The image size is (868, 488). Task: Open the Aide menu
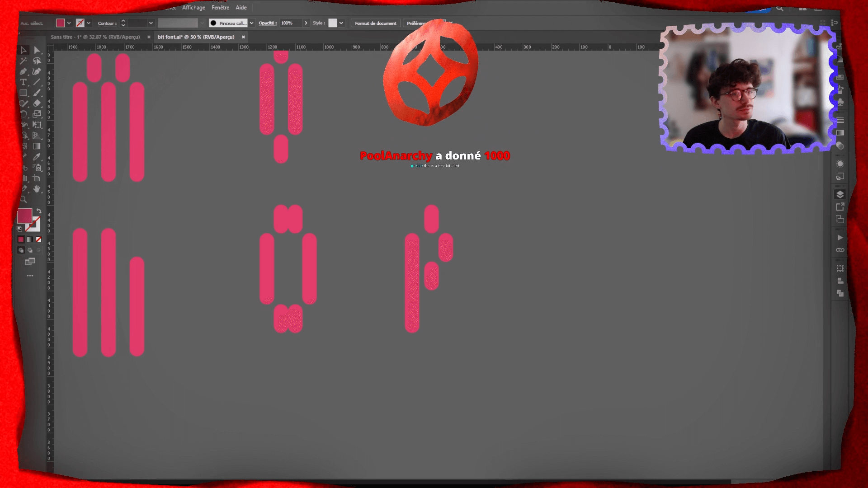point(241,8)
